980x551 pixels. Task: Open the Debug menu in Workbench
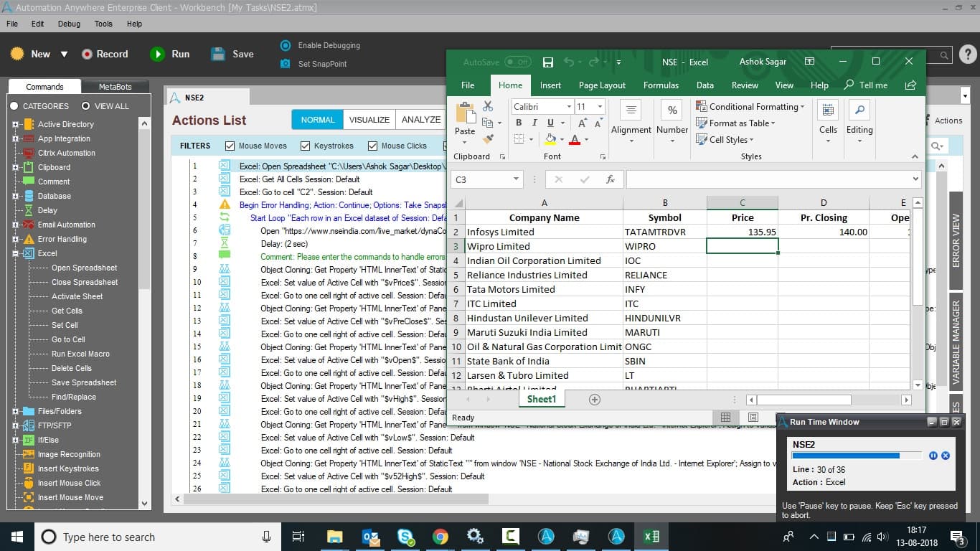69,24
